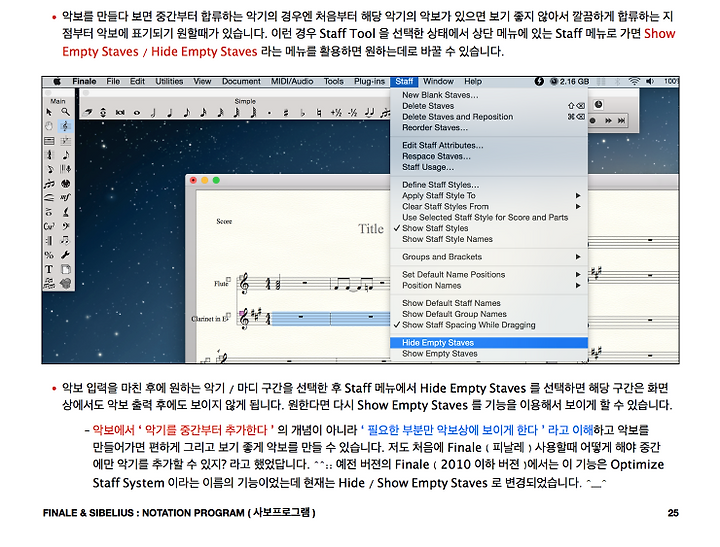Screen dimensions: 720x547
Task: Click the Tie icon in Simple palette
Action: point(369,113)
